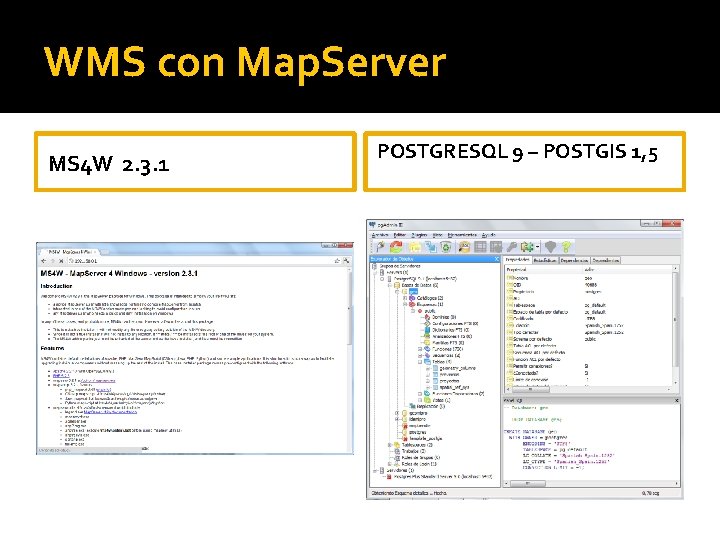Switch to the Dependencias tab
This screenshot has width=720, height=540.
574,260
